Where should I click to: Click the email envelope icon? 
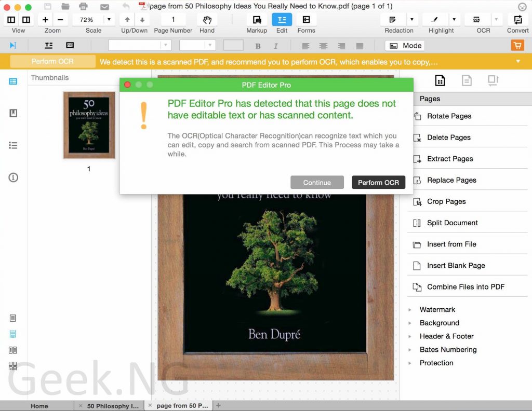(x=104, y=6)
